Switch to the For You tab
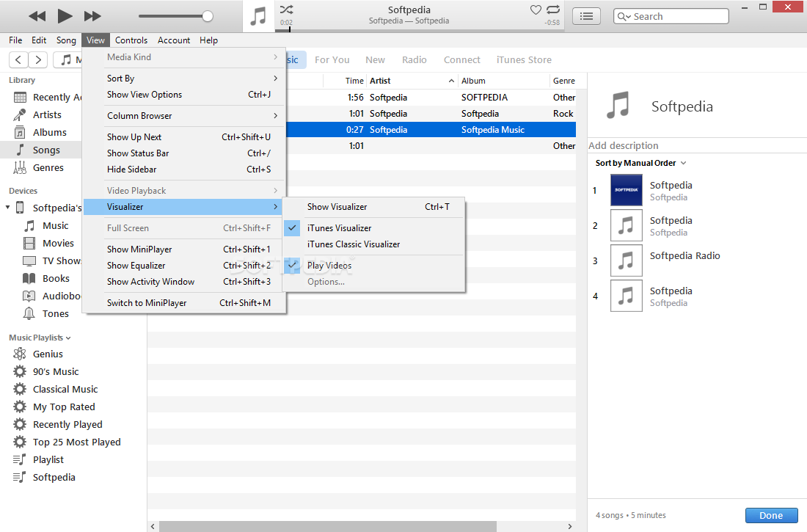Image resolution: width=807 pixels, height=532 pixels. click(332, 59)
